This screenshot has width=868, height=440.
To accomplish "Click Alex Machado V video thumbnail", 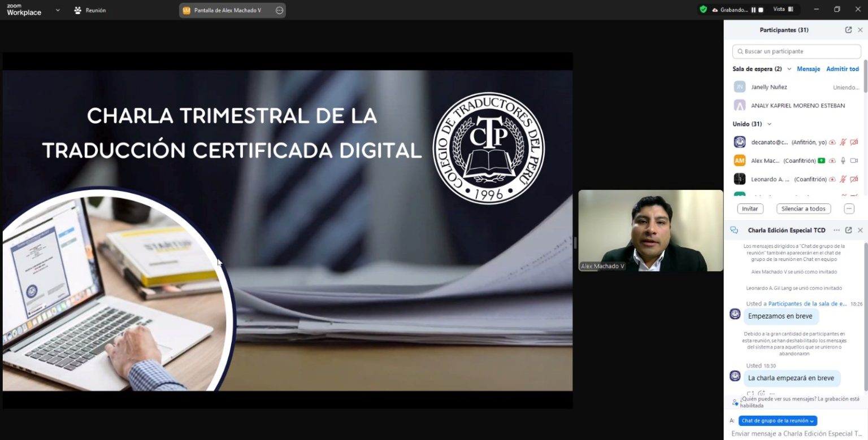I will click(650, 230).
